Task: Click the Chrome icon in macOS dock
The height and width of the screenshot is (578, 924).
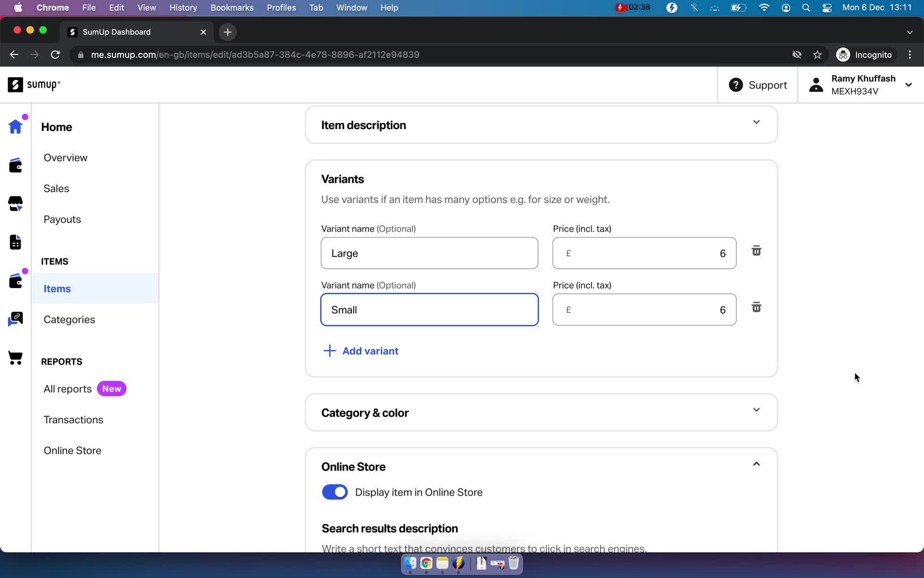Action: tap(426, 564)
